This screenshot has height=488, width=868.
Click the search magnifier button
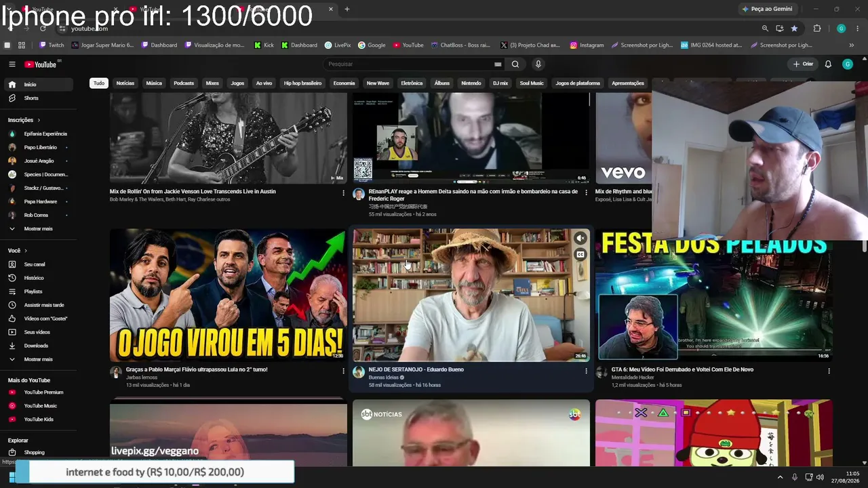[515, 64]
